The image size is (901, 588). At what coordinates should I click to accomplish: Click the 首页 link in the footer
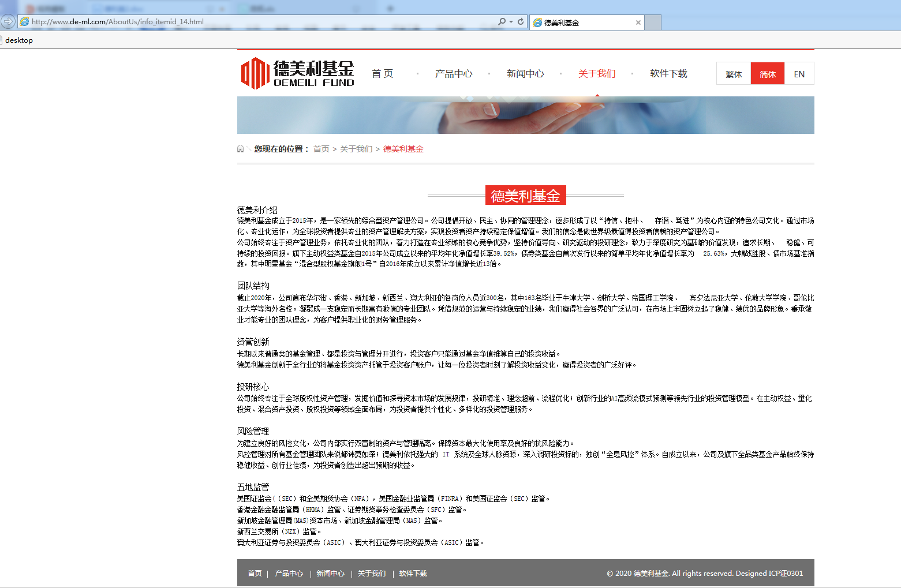point(255,574)
